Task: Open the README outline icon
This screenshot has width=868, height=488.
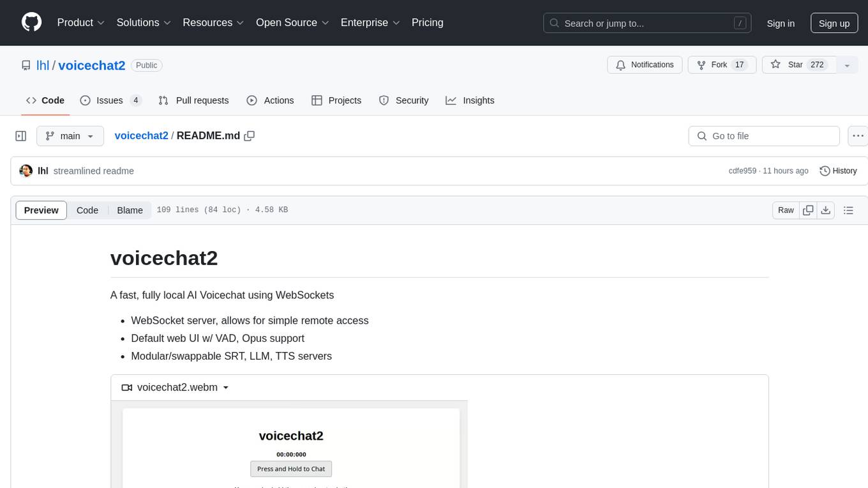Action: coord(848,210)
